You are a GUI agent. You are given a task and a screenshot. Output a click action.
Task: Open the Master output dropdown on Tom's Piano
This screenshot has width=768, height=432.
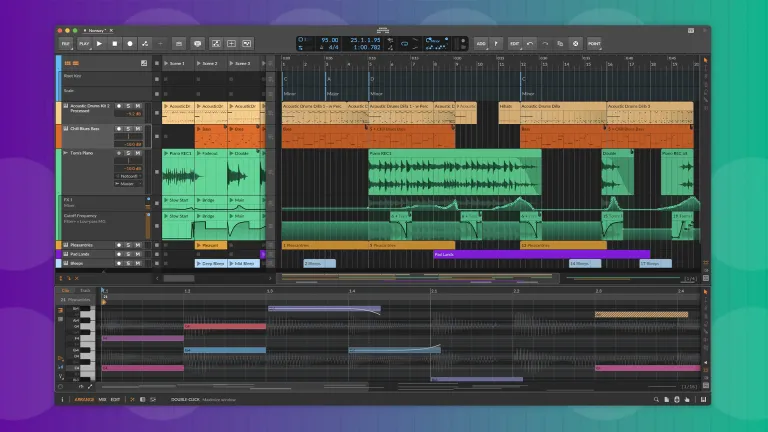[128, 184]
